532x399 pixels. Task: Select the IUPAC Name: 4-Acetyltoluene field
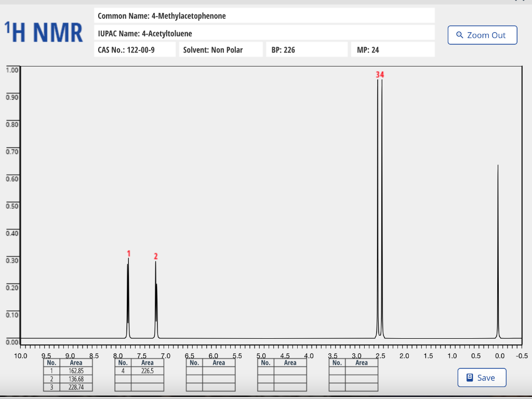click(264, 33)
